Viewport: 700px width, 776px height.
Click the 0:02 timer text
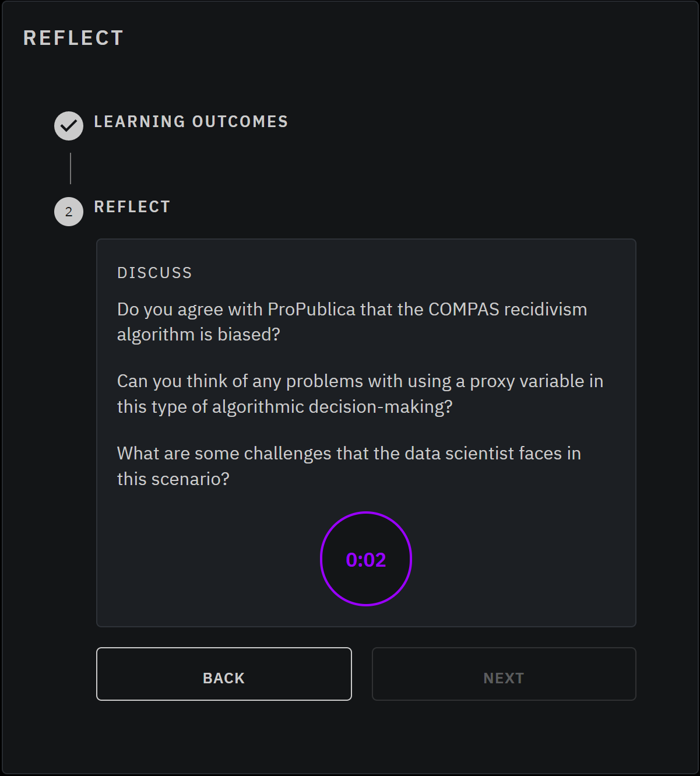[x=366, y=560]
